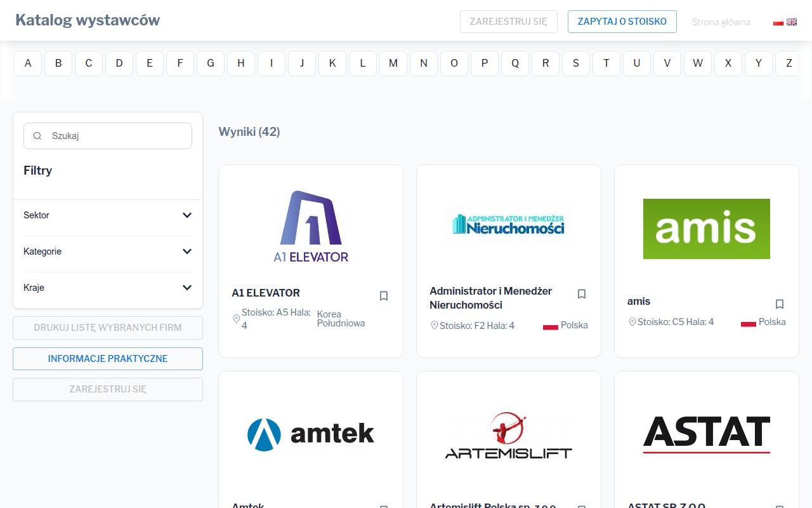Filter exhibitors by letter D
Screen dimensions: 812x508
tap(119, 63)
